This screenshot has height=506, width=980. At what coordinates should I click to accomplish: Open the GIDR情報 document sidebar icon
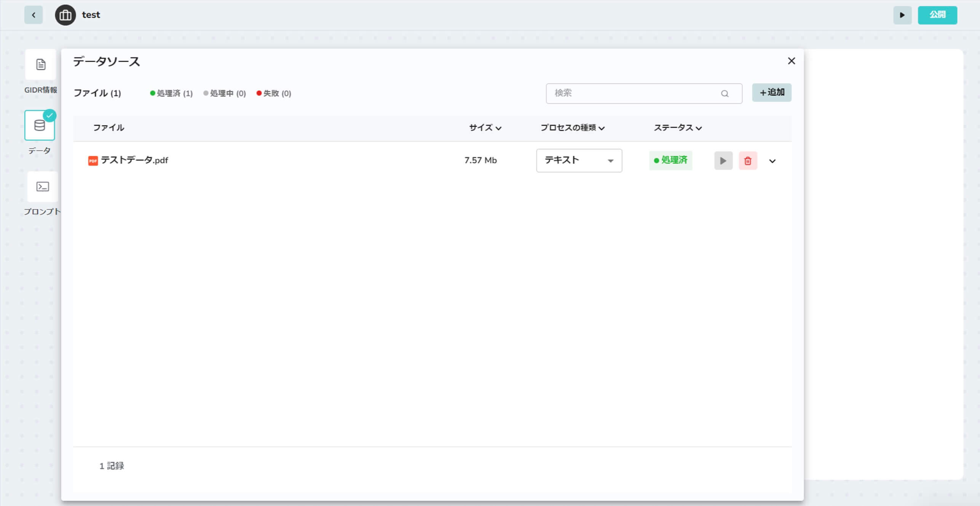pyautogui.click(x=41, y=64)
